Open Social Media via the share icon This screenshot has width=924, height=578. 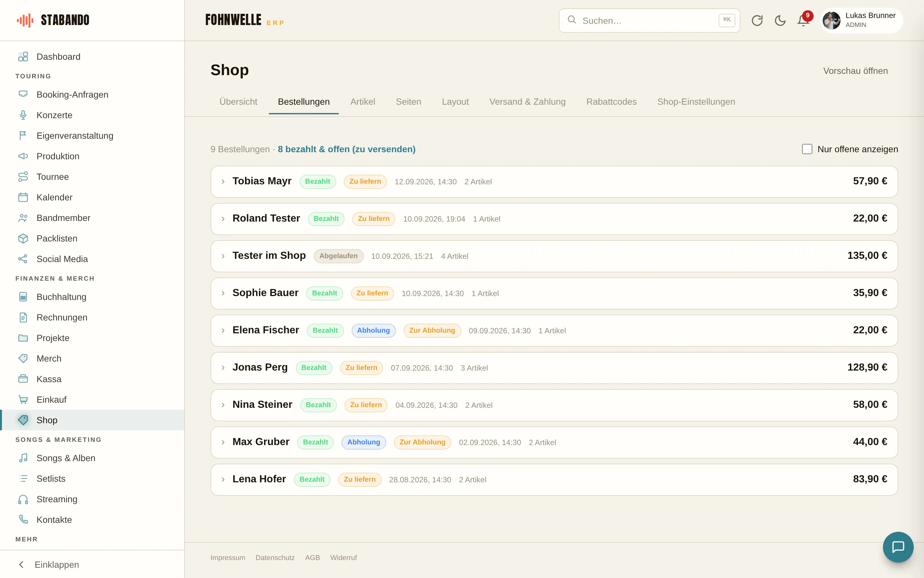23,259
